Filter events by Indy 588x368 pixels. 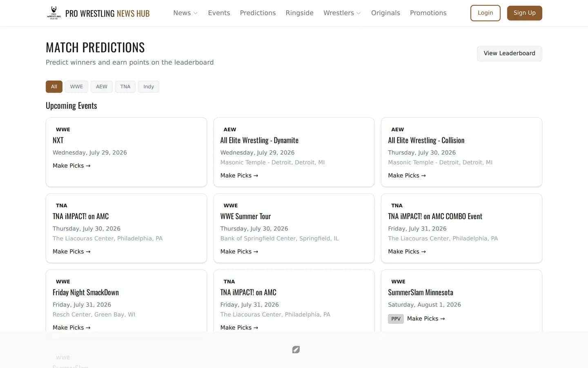[x=149, y=87]
